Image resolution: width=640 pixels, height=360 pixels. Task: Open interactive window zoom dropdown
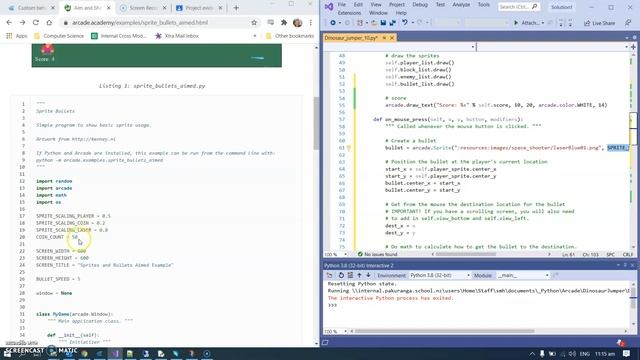pos(345,331)
